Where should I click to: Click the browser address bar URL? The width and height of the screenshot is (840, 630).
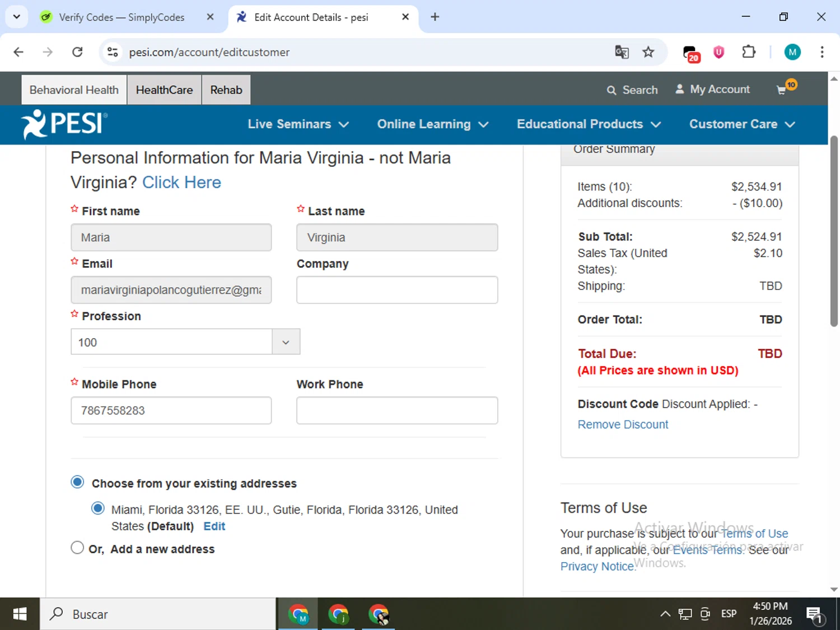pyautogui.click(x=209, y=52)
